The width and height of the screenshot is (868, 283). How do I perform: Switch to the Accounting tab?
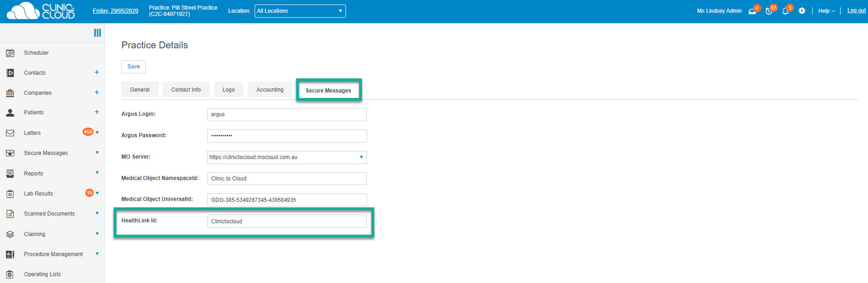point(270,90)
